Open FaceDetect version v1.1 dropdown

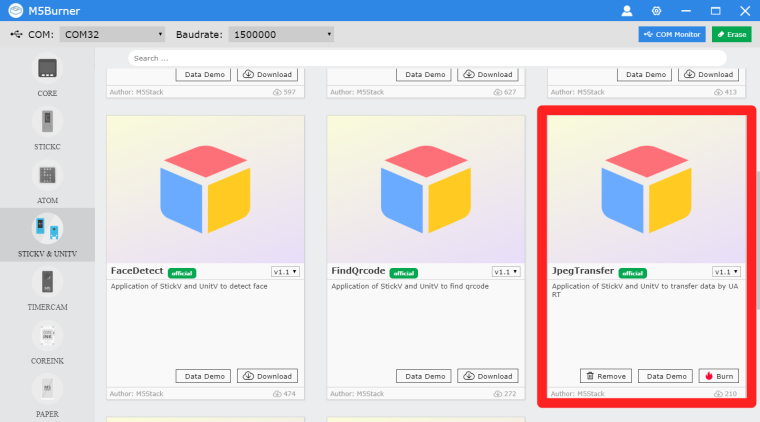point(285,272)
